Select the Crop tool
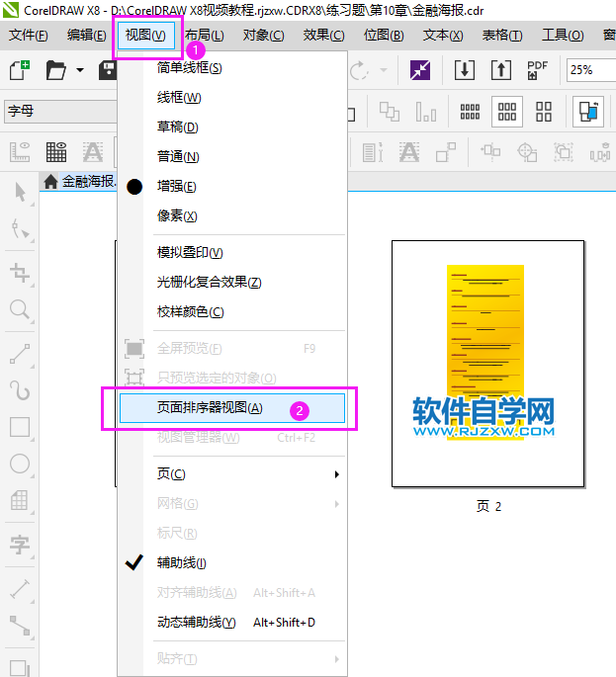Screen dimensions: 616x677 pos(20,274)
